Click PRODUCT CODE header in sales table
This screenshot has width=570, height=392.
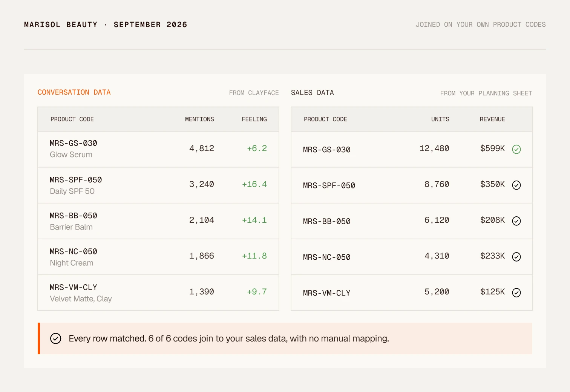(325, 119)
